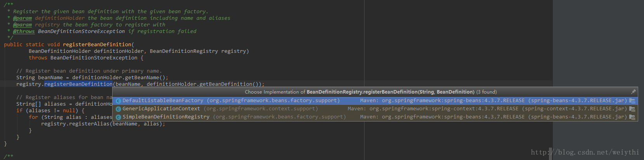Click @param tag for registry in Javadoc

[23, 25]
